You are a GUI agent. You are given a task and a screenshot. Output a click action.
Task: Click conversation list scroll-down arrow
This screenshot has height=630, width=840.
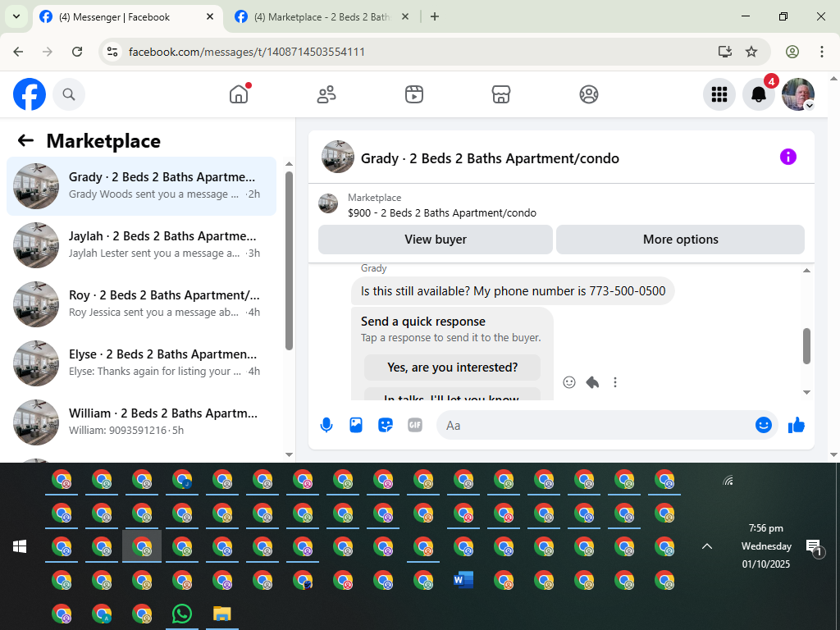coord(289,454)
